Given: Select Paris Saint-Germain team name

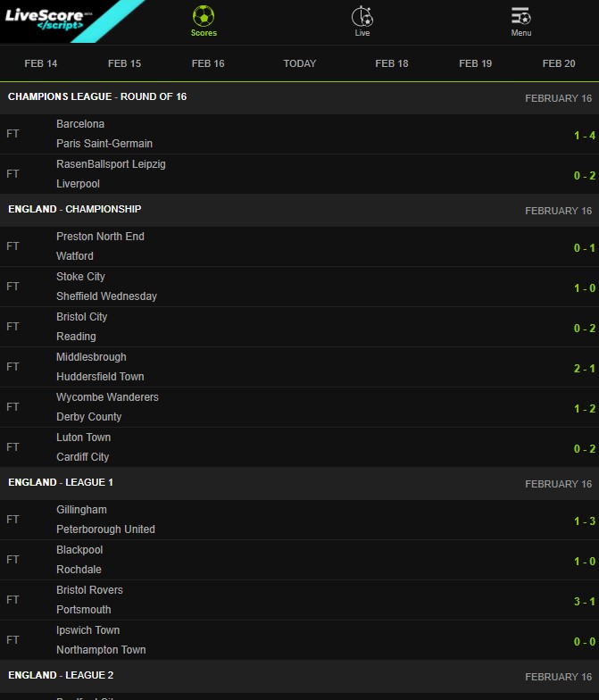Looking at the screenshot, I should point(104,144).
